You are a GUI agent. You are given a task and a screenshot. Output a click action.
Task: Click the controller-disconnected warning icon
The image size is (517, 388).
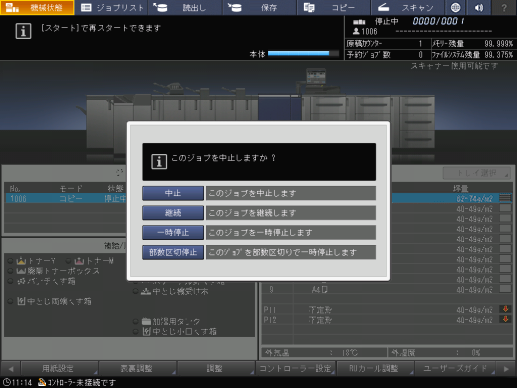pyautogui.click(x=42, y=382)
